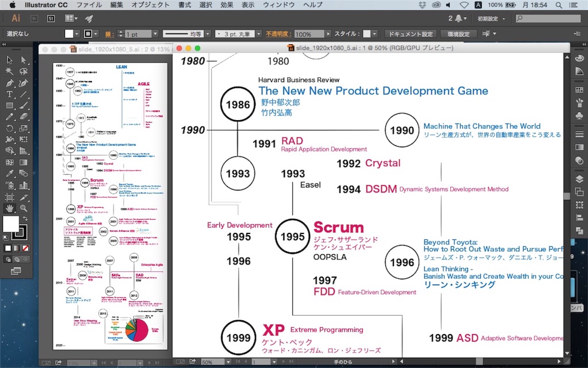588x368 pixels.
Task: Select the Selection (black arrow) tool
Action: tap(10, 60)
